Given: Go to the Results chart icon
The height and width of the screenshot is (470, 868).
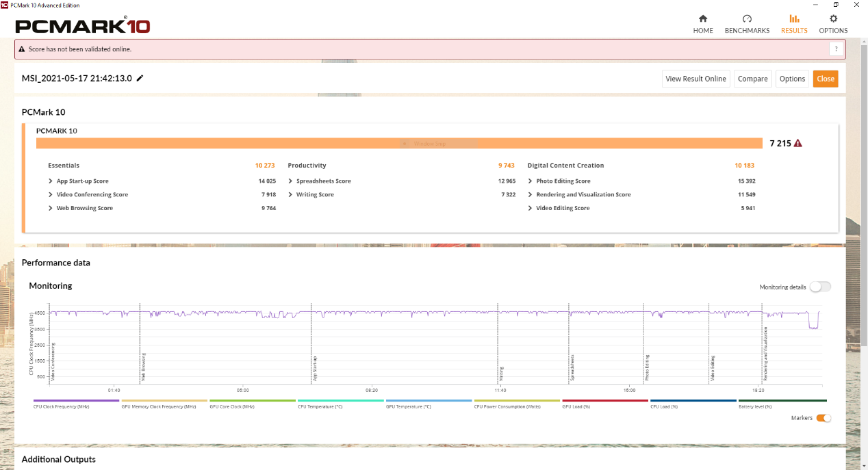Looking at the screenshot, I should pos(794,19).
